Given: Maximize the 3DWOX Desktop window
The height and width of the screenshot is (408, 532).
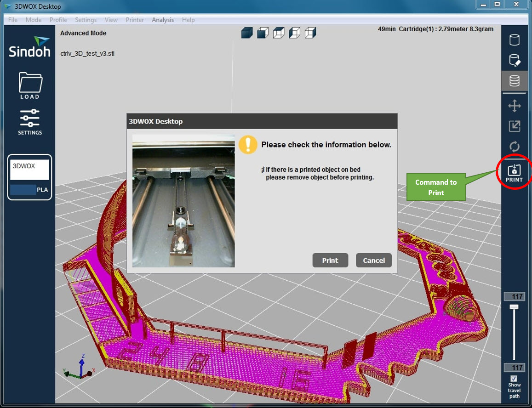Looking at the screenshot, I should (497, 5).
